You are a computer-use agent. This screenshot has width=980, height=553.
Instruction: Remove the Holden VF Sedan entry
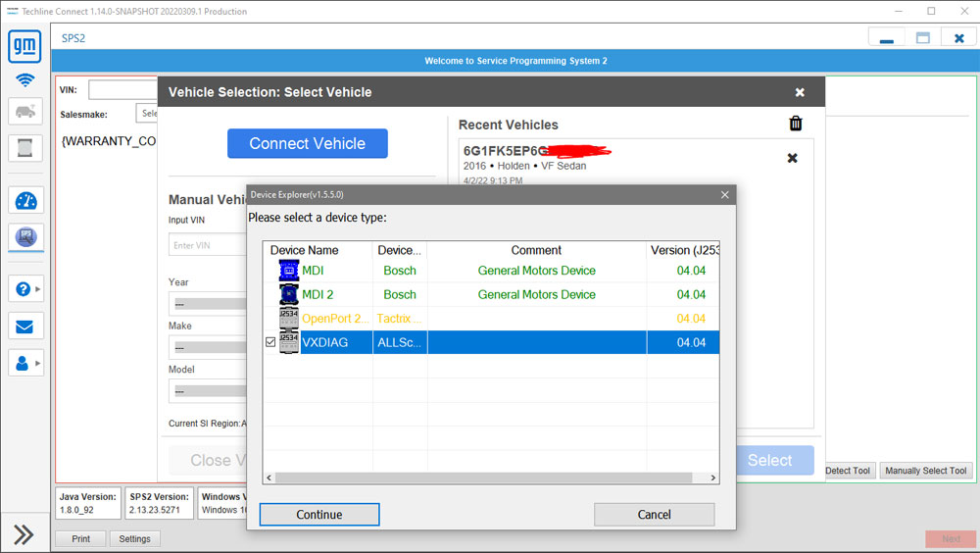point(792,158)
